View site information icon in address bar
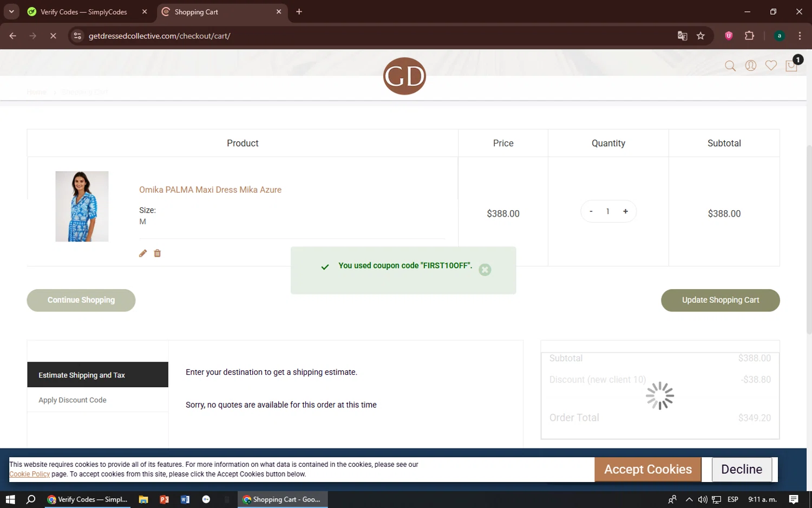The width and height of the screenshot is (812, 508). (77, 36)
